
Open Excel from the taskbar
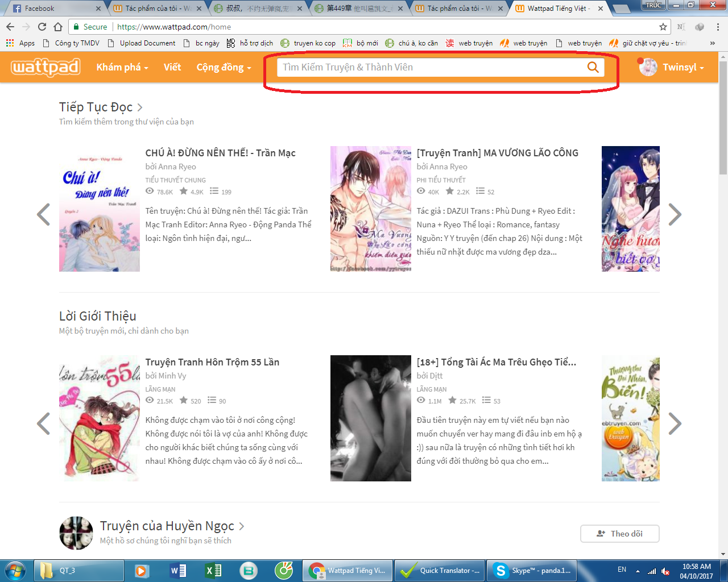213,570
